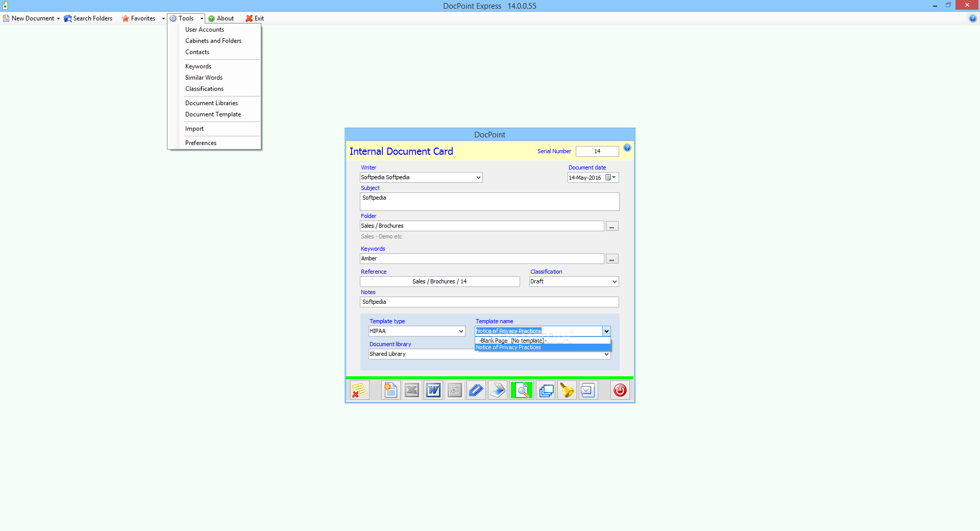Expand the Template type dropdown showing HIPAA
The image size is (980, 531).
461,331
